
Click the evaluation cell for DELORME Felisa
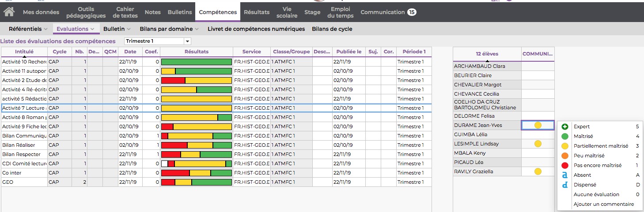pyautogui.click(x=538, y=116)
